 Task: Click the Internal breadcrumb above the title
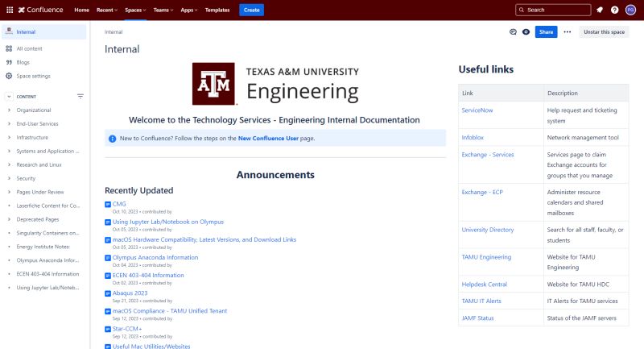tap(114, 31)
